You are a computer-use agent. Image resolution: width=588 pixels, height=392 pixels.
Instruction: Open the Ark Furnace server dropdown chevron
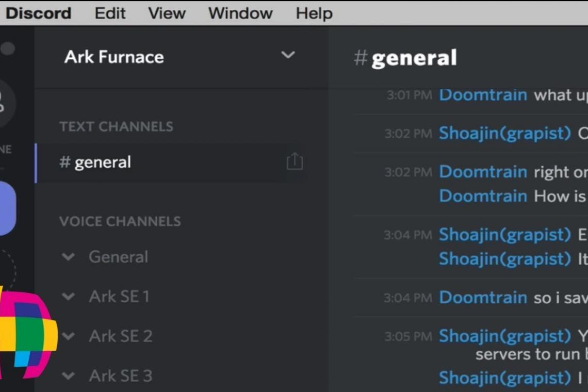[288, 55]
